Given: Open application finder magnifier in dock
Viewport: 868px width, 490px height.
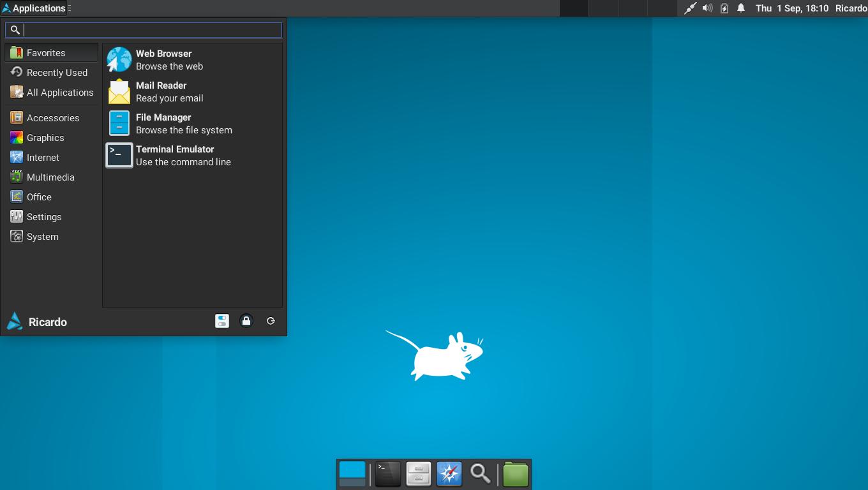Looking at the screenshot, I should point(480,474).
